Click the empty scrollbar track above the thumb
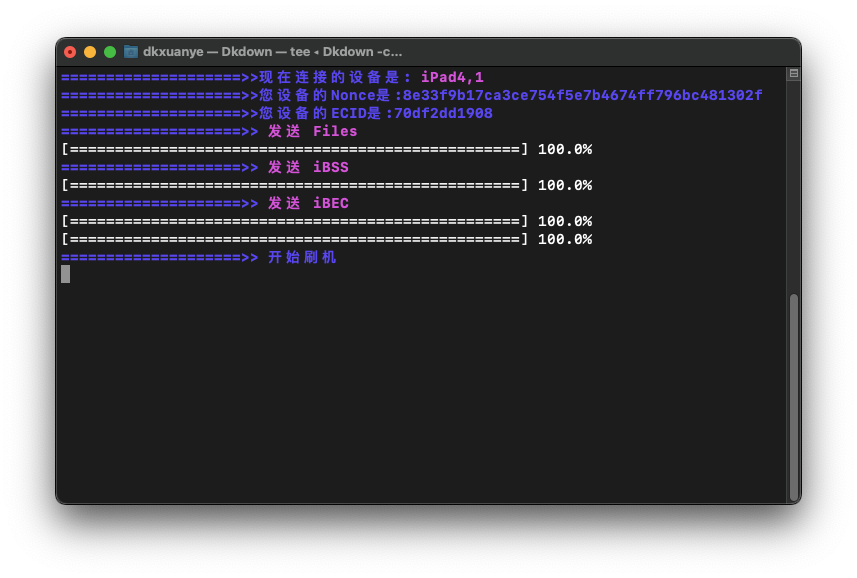The width and height of the screenshot is (857, 578). pos(793,190)
